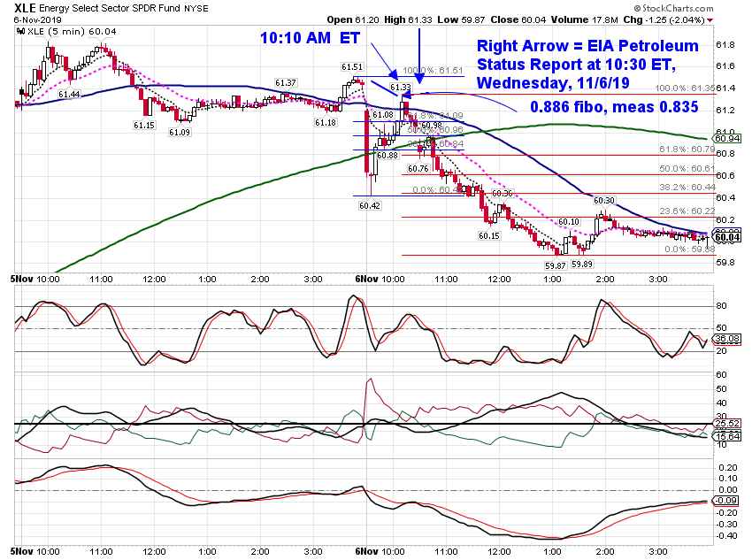Screen dimensions: 752x560
Task: Click the 'Close 60.04' header value
Action: point(518,19)
